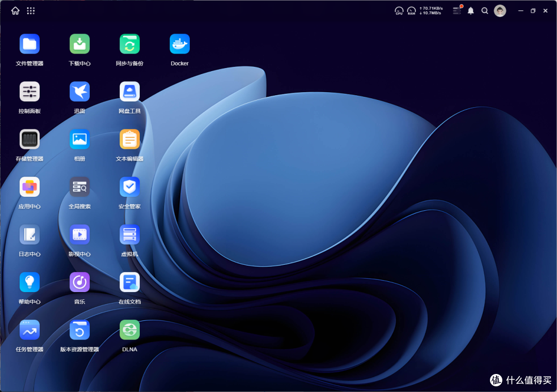Show the all-apps grid launcher
Viewport: 557px width, 392px height.
31,11
